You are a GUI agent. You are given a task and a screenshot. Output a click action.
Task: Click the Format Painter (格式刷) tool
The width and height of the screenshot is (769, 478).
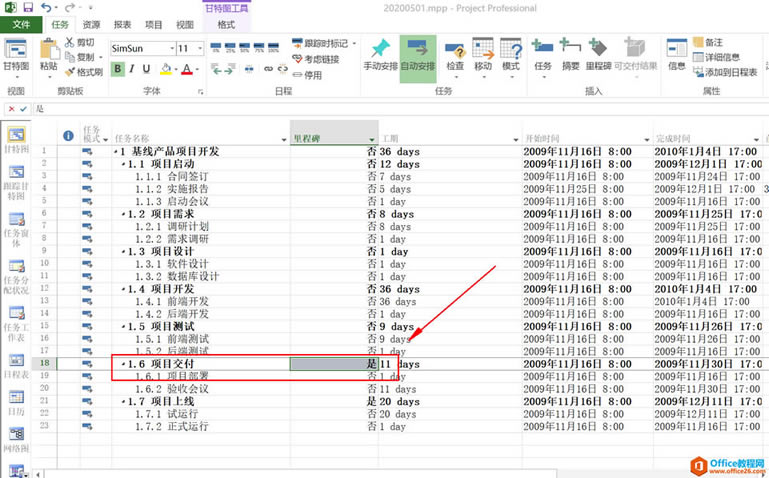pyautogui.click(x=83, y=72)
